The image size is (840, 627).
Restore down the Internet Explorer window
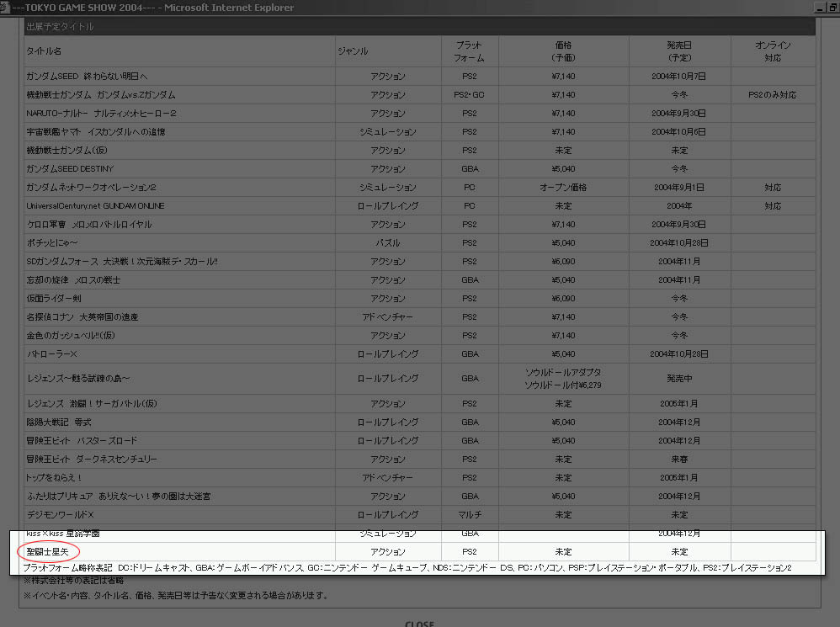tap(833, 8)
